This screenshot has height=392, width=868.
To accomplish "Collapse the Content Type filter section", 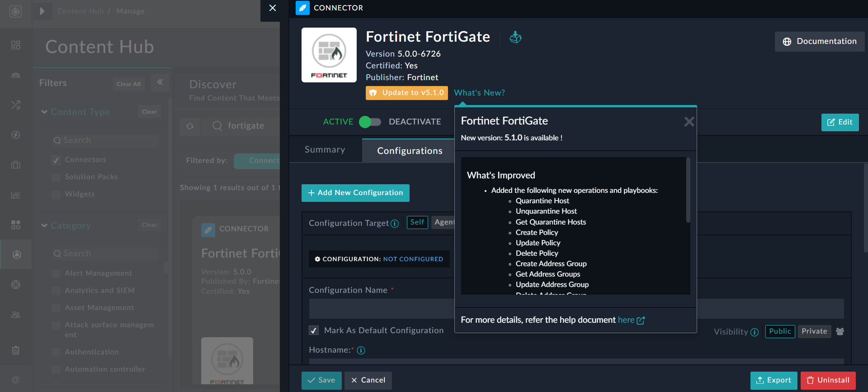I will click(x=44, y=112).
